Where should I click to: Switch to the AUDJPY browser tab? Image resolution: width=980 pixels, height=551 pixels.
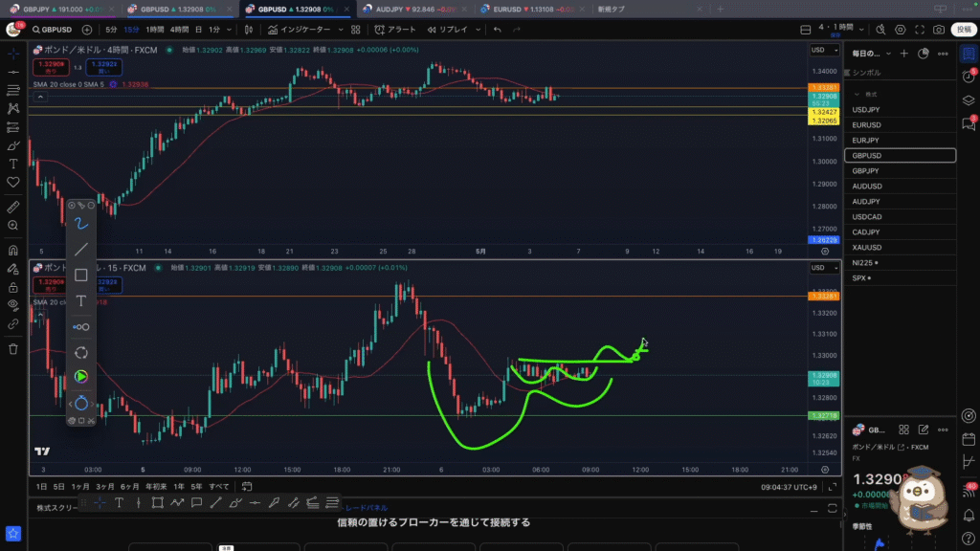[413, 10]
